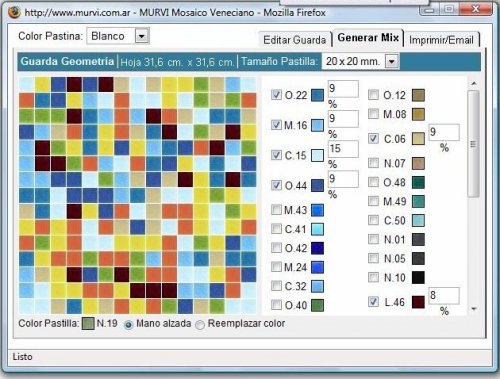Click the O.22 blue color swatch
This screenshot has height=379, width=500.
317,95
